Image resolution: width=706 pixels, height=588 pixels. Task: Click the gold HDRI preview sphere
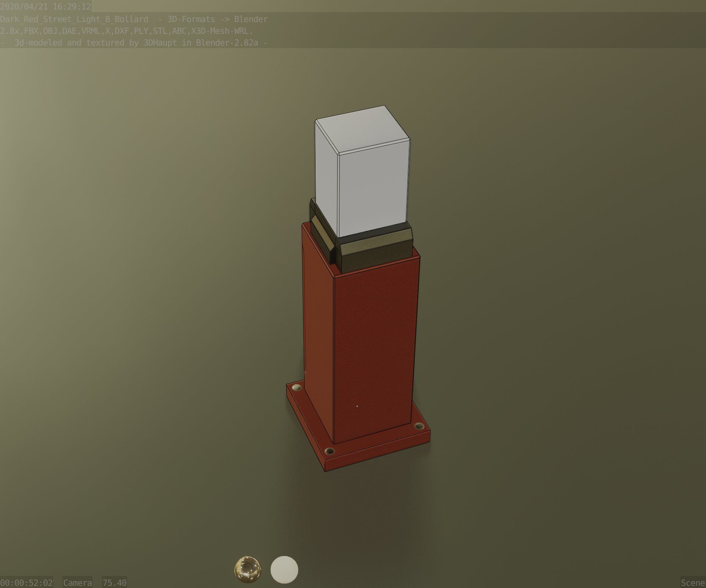pos(247,570)
